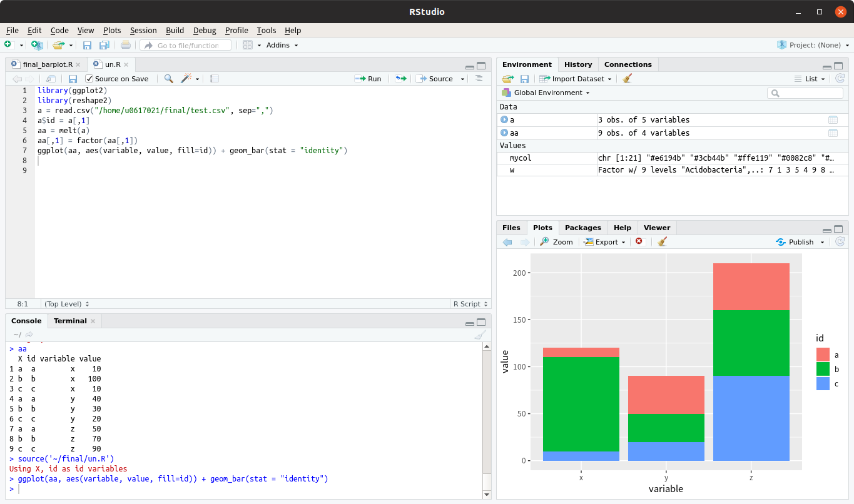Open the Session menu
854x504 pixels.
tap(143, 30)
